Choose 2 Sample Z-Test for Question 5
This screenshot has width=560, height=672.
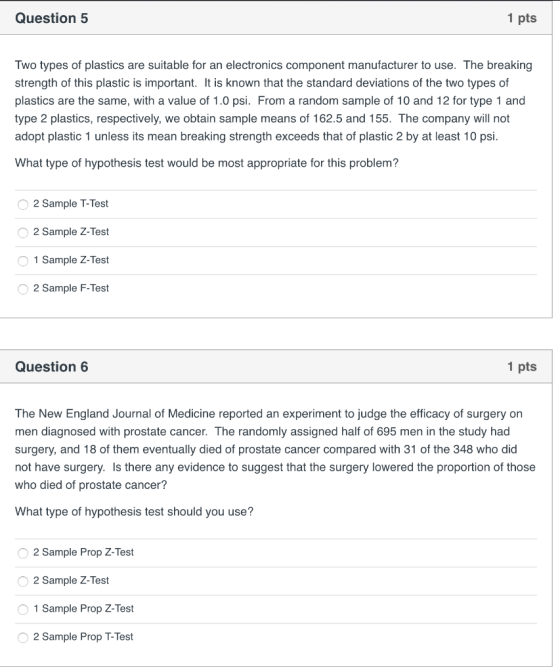click(23, 233)
